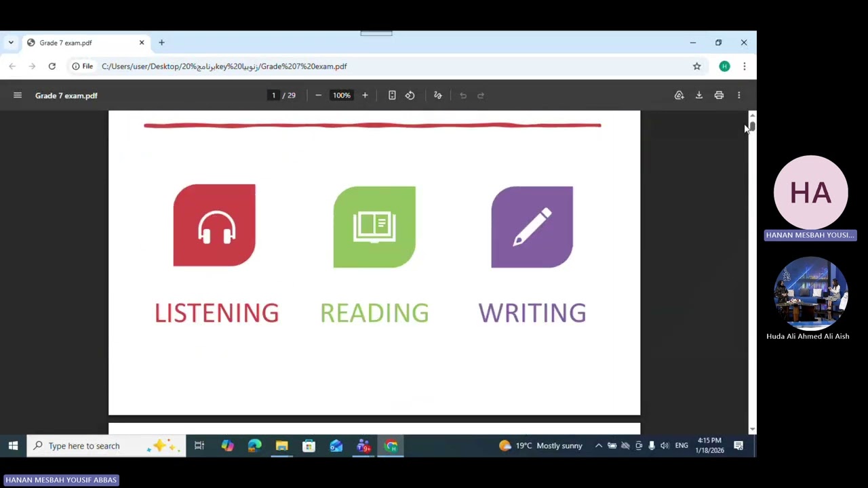
Task: Open the PDF sidebar menu (hamburger icon)
Action: click(18, 96)
